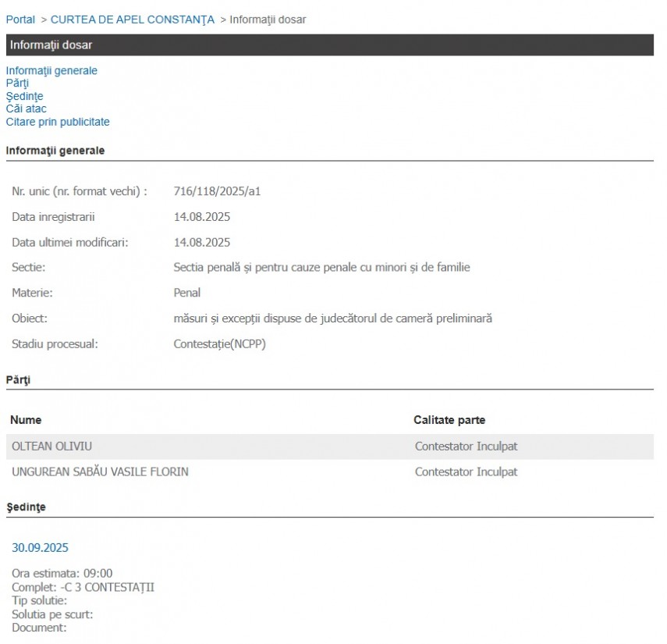Click the Data ultimei modificari value

(x=201, y=243)
